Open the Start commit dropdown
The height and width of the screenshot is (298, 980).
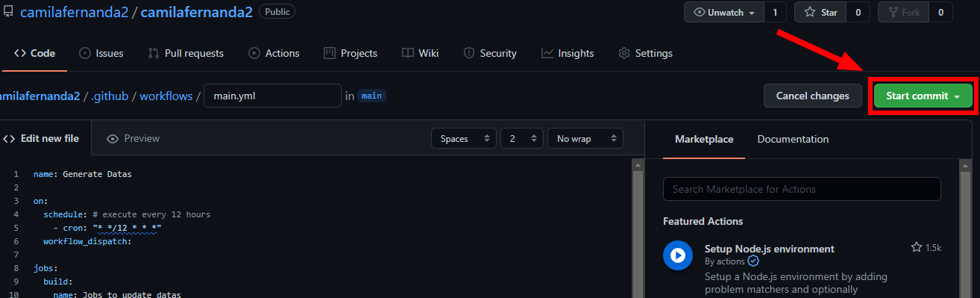[923, 96]
